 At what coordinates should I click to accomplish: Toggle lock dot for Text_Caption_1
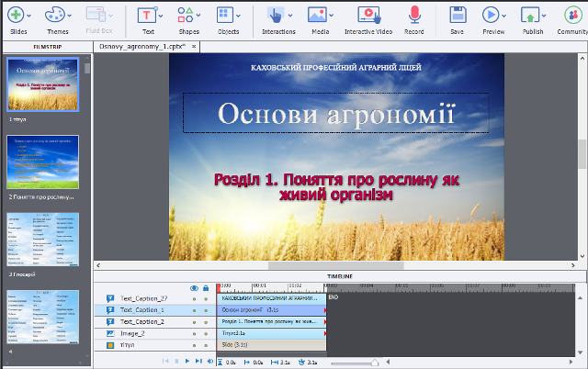[x=206, y=310]
